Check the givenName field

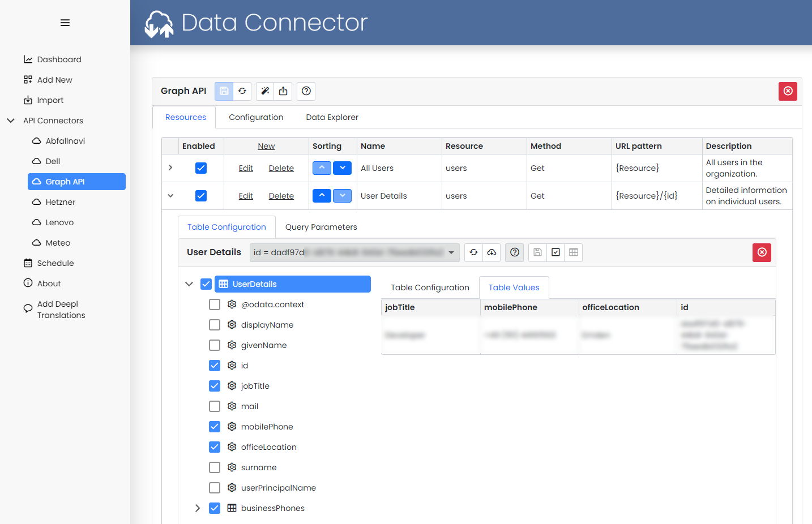(215, 345)
